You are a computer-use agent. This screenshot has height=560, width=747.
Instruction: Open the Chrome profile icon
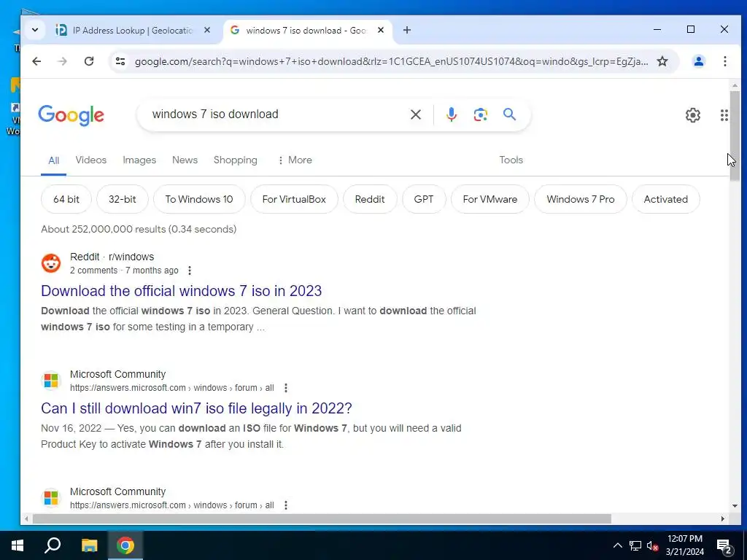click(698, 61)
